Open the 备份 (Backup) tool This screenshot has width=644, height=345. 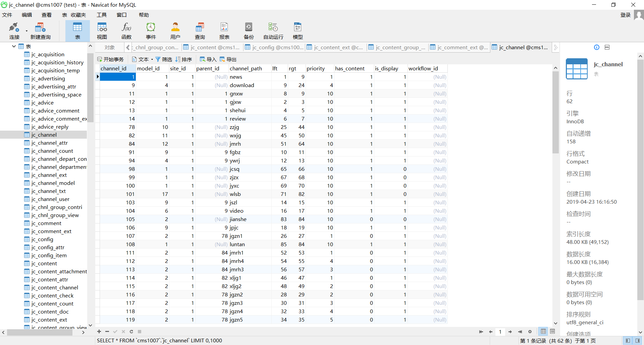(x=249, y=31)
